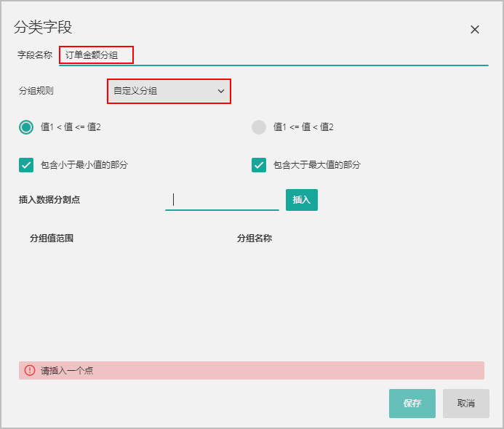Click the 插入 button
Viewport: 504px width, 429px height.
(x=301, y=200)
